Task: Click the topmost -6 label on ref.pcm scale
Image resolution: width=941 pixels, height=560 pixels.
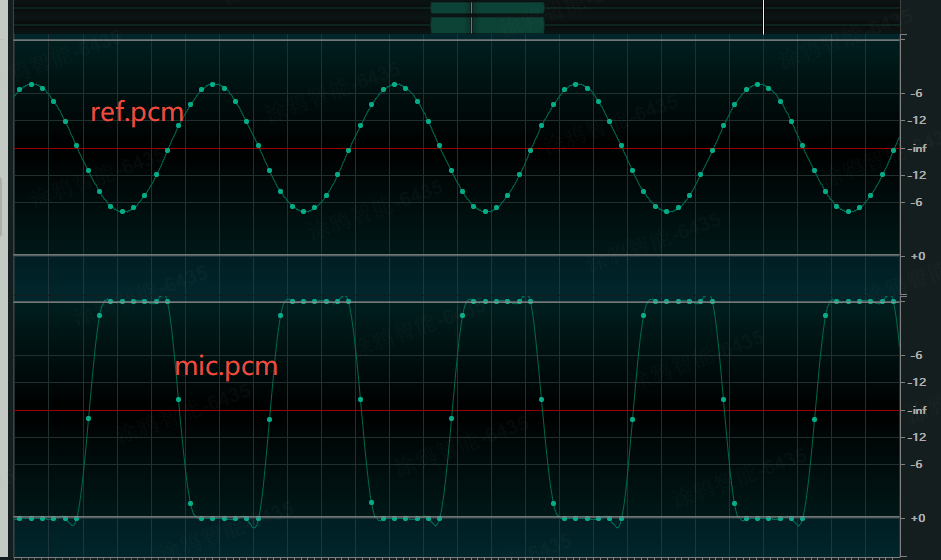Action: pos(917,93)
